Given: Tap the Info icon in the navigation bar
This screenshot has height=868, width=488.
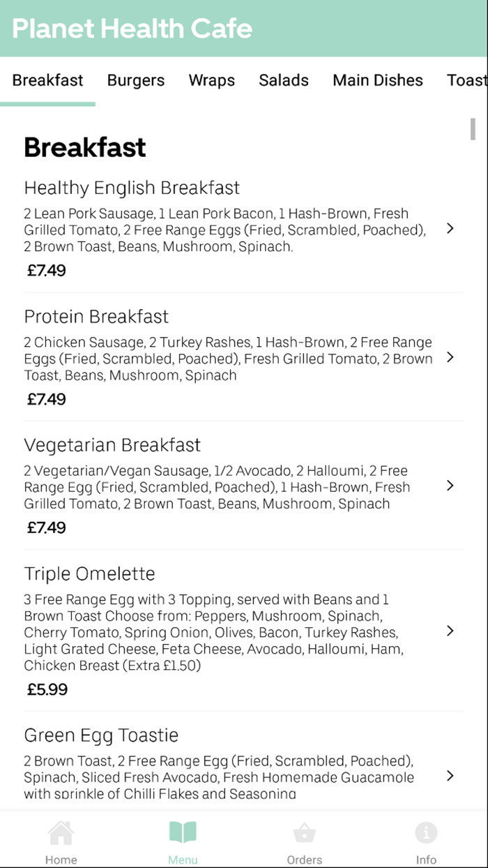Looking at the screenshot, I should click(426, 832).
